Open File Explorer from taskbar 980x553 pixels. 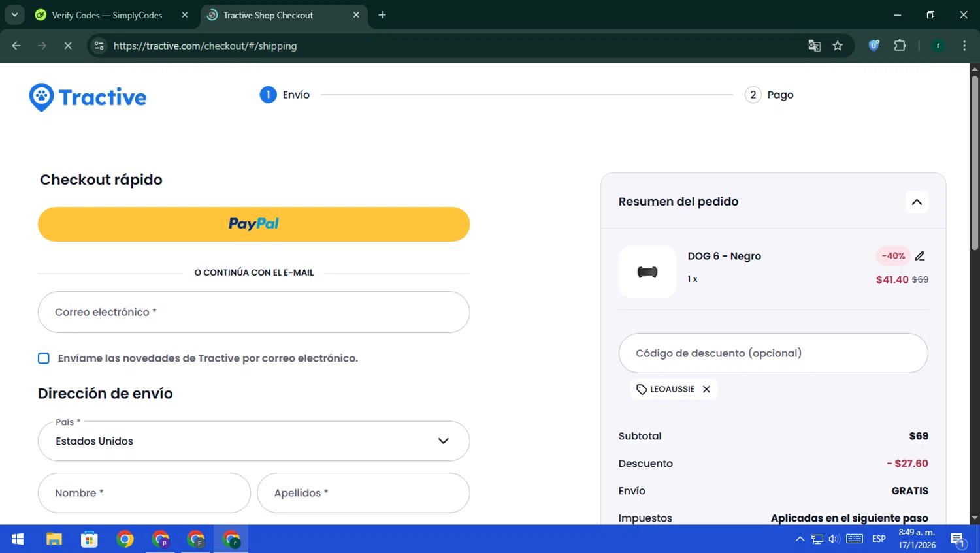[x=54, y=539]
